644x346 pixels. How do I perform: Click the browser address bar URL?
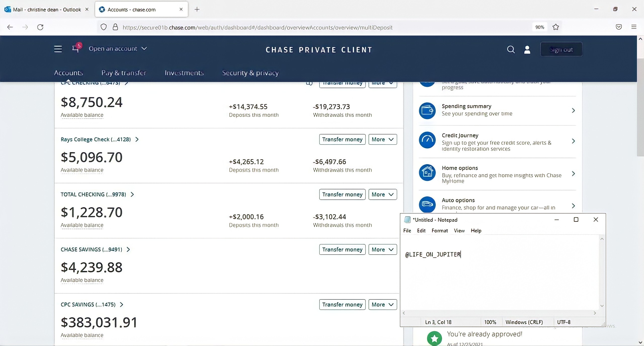coord(257,27)
